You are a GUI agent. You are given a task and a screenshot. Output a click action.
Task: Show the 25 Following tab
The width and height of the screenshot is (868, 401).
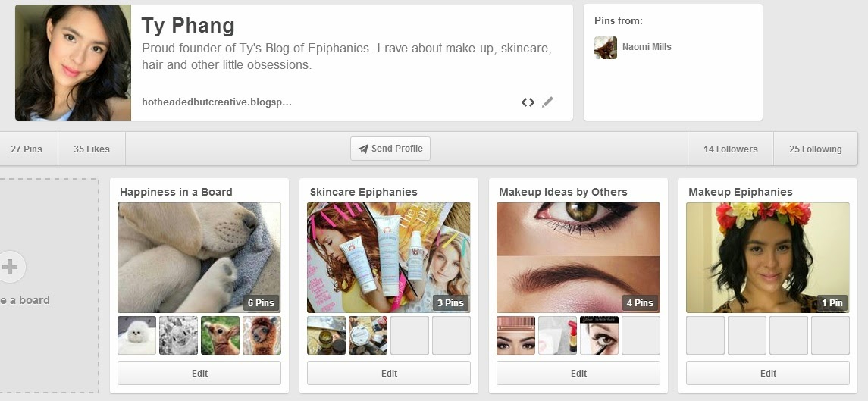click(815, 149)
